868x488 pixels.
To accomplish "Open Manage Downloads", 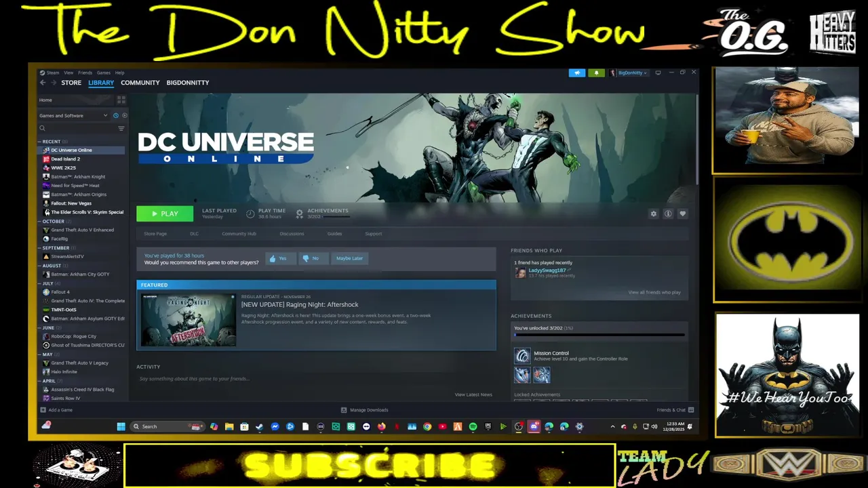I will click(x=364, y=410).
